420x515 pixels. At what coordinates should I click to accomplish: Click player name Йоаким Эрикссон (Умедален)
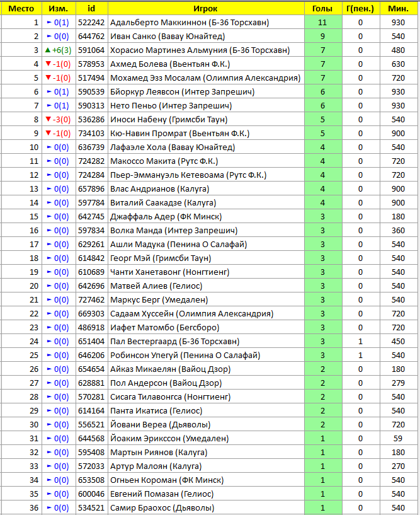point(169,439)
